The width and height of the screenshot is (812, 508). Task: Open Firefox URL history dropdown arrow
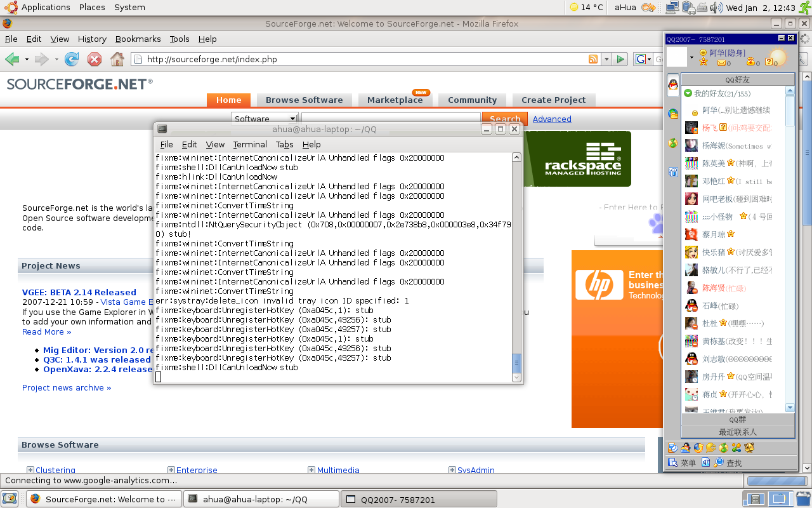tap(606, 59)
